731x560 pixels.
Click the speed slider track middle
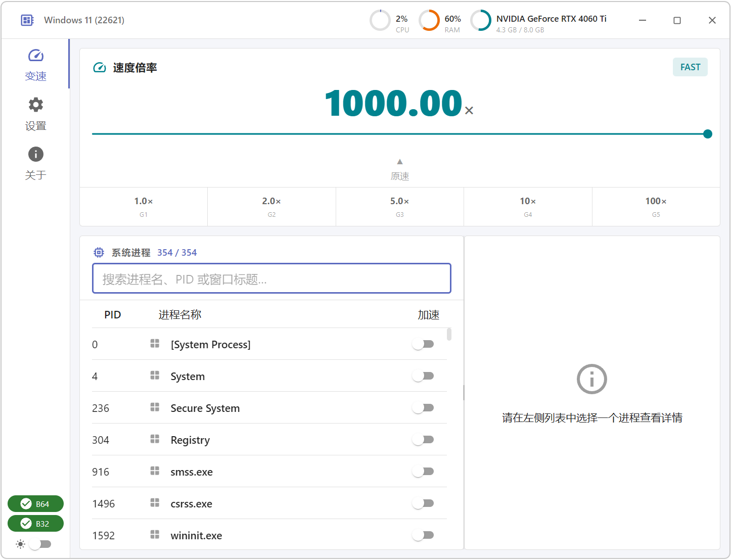400,134
